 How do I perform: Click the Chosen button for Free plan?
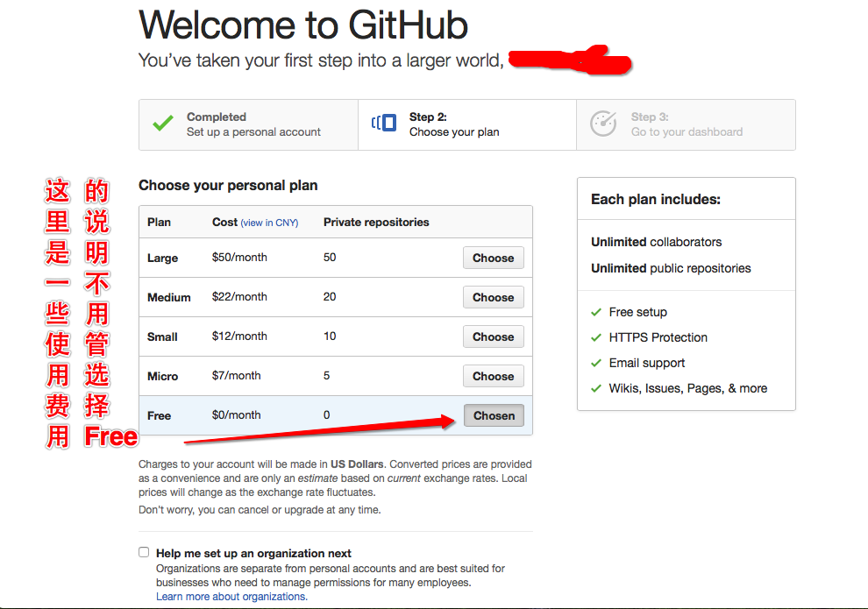point(494,415)
